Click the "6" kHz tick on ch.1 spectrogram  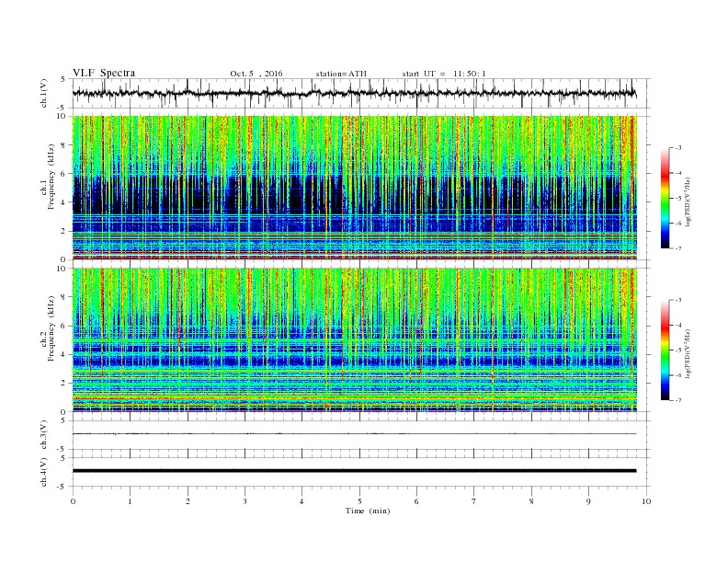pyautogui.click(x=64, y=174)
